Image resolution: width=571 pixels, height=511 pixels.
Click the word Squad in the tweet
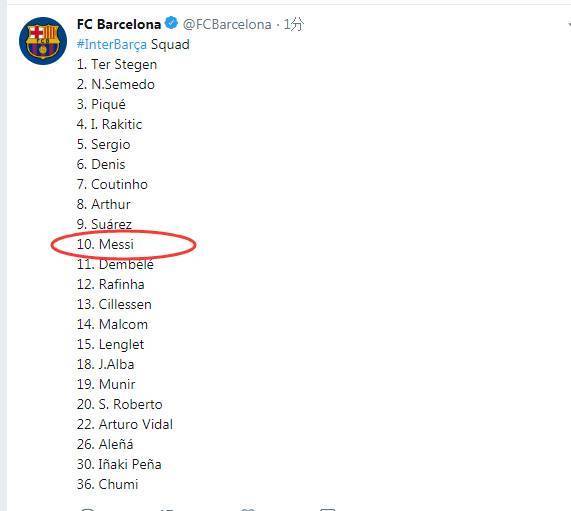170,44
